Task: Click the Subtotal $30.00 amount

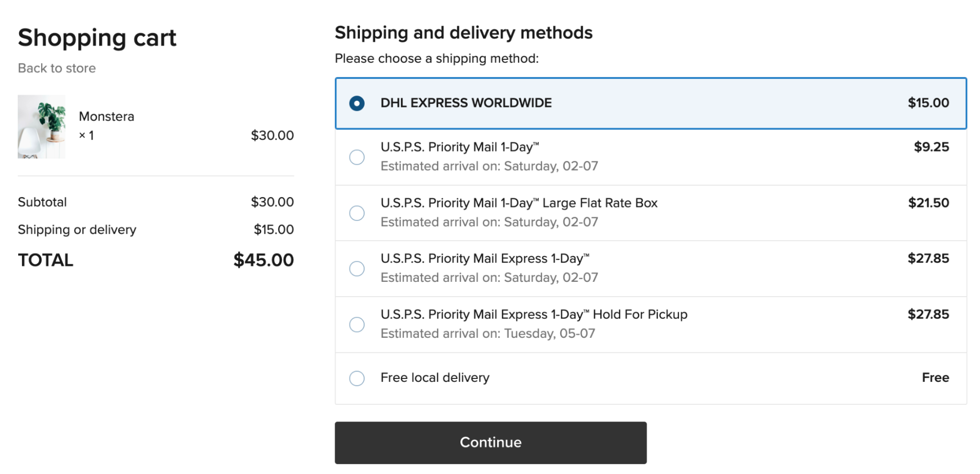Action: [x=273, y=202]
